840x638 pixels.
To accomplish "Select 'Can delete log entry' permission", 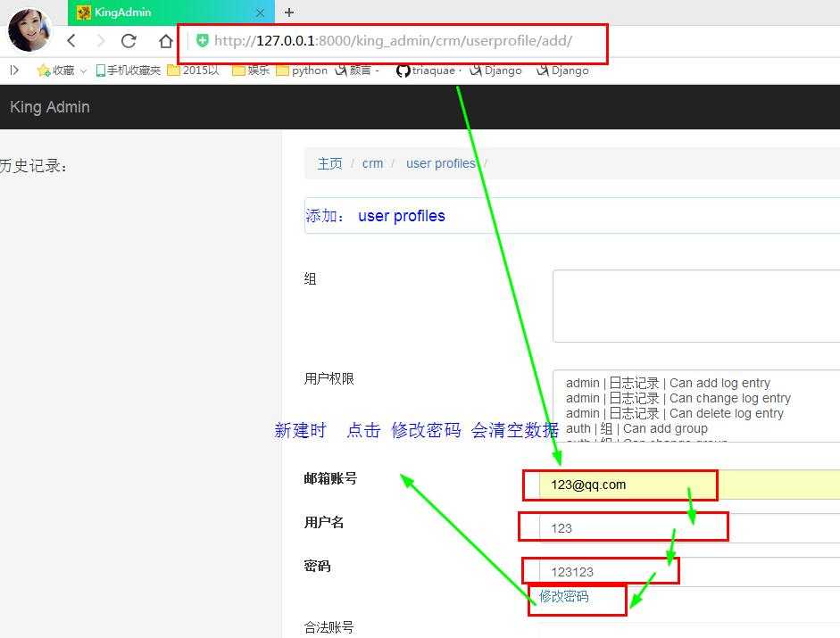I will pos(675,413).
